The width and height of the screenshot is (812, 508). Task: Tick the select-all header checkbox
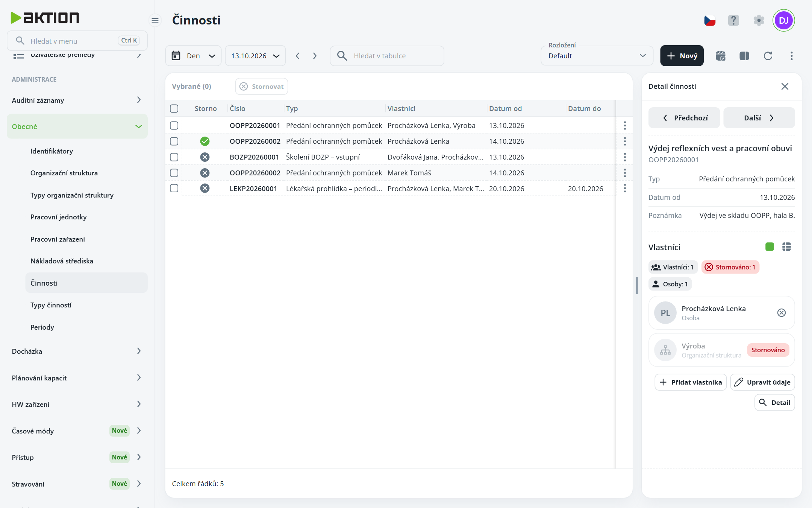174,108
